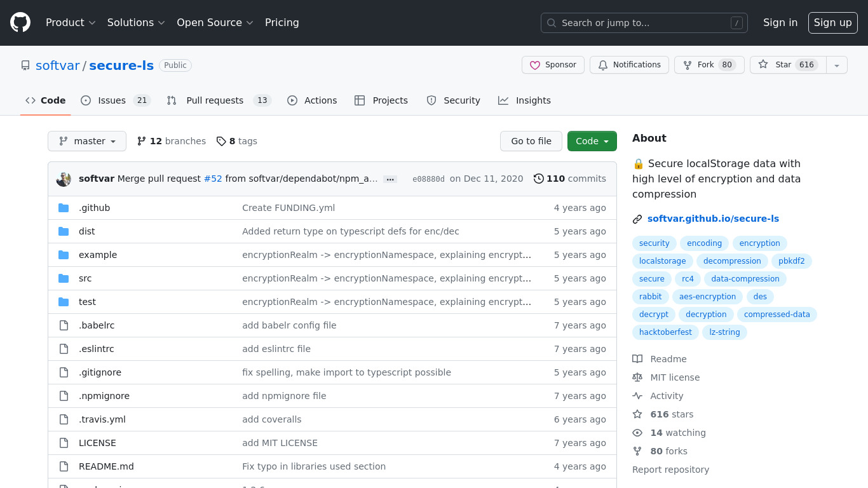
Task: Click the file icon for .travis.yml
Action: click(64, 419)
